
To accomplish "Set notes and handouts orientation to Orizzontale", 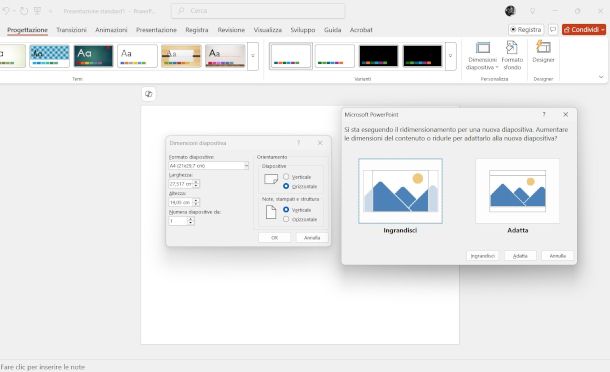I will click(286, 219).
